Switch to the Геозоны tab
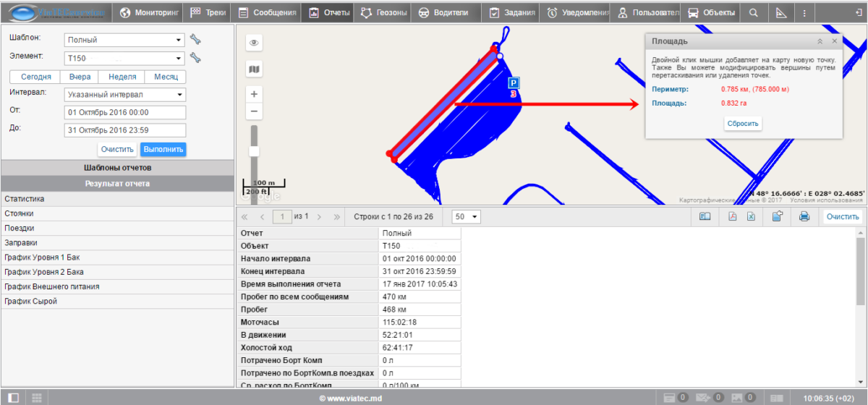The image size is (868, 405). pos(383,12)
